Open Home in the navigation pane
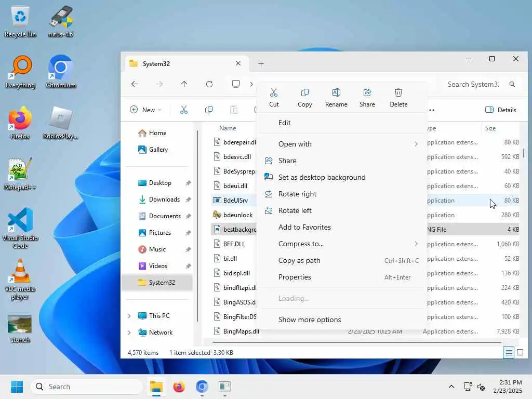Screen dimensions: 532x399 157,132
